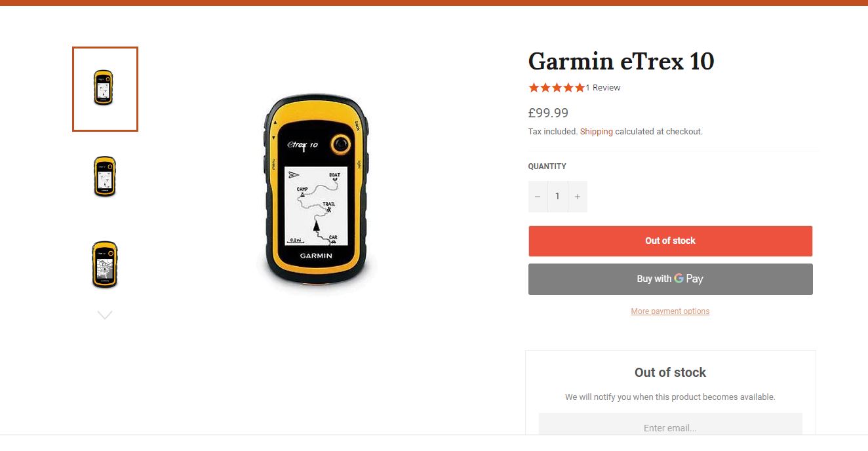Image resolution: width=868 pixels, height=451 pixels.
Task: Select the third eTrex thumbnail with map
Action: pos(105,264)
